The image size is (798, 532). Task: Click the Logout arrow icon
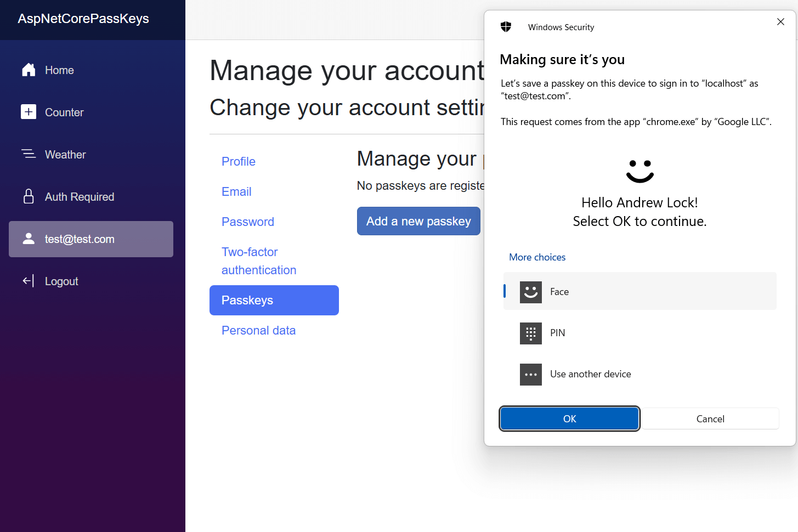coord(29,281)
